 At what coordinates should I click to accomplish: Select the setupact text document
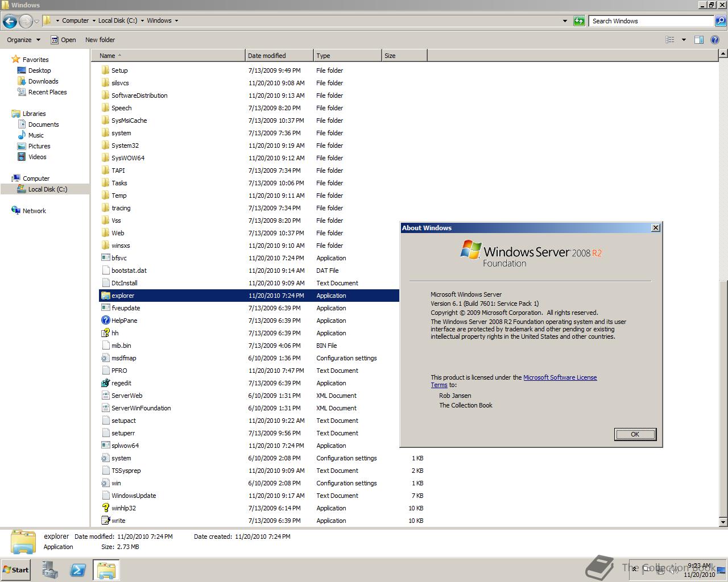pyautogui.click(x=249, y=421)
